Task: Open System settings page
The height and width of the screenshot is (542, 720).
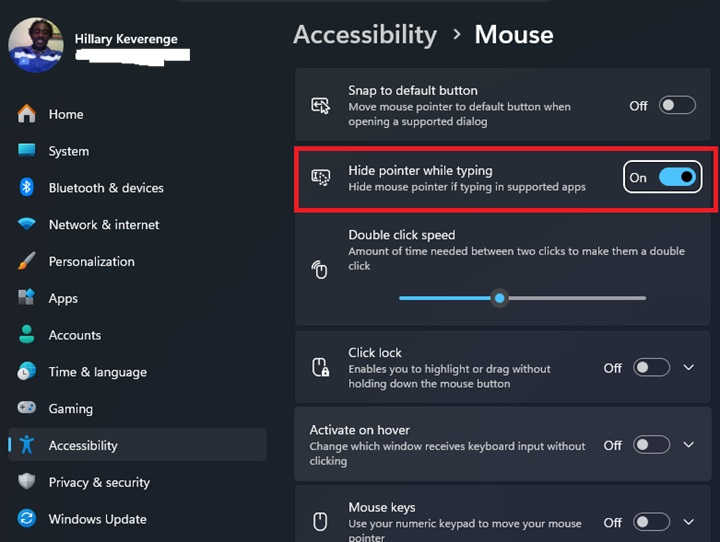Action: (137, 151)
